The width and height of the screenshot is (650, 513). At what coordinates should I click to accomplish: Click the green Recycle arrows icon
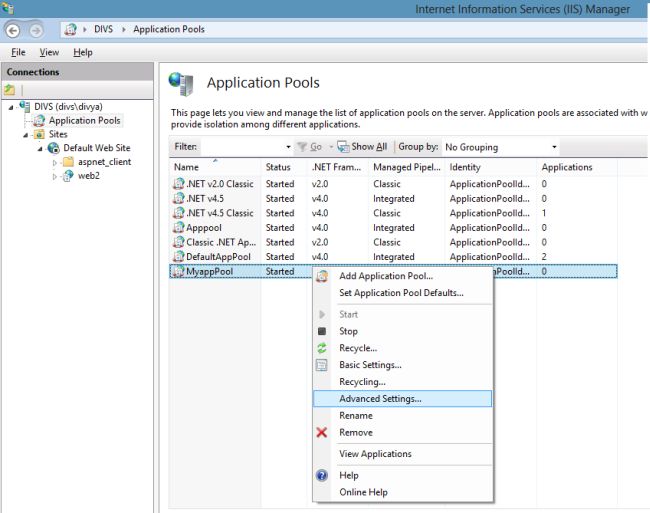coord(322,348)
